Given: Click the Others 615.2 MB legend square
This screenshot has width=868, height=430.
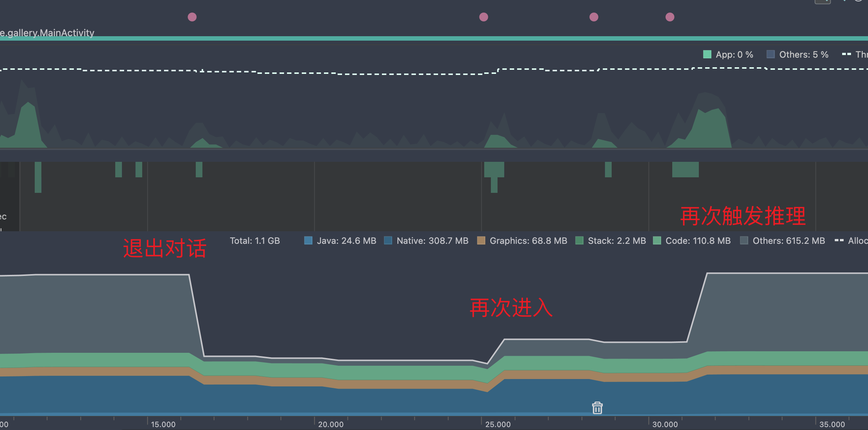Looking at the screenshot, I should (744, 241).
